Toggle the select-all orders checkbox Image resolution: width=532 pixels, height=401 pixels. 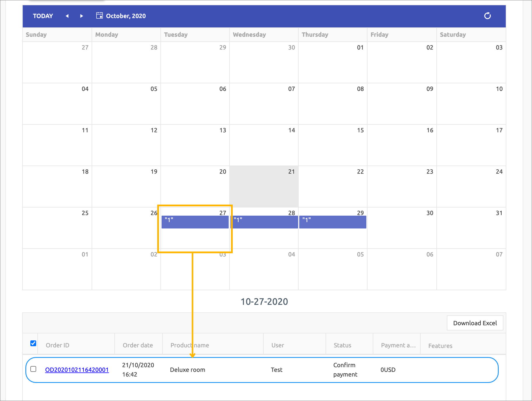pos(33,343)
